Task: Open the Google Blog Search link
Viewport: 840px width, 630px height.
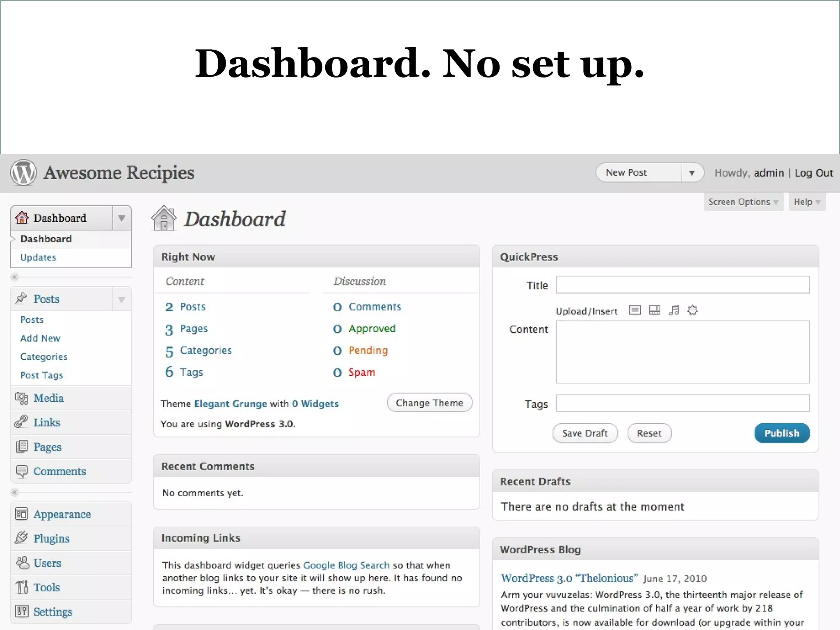Action: click(x=346, y=565)
